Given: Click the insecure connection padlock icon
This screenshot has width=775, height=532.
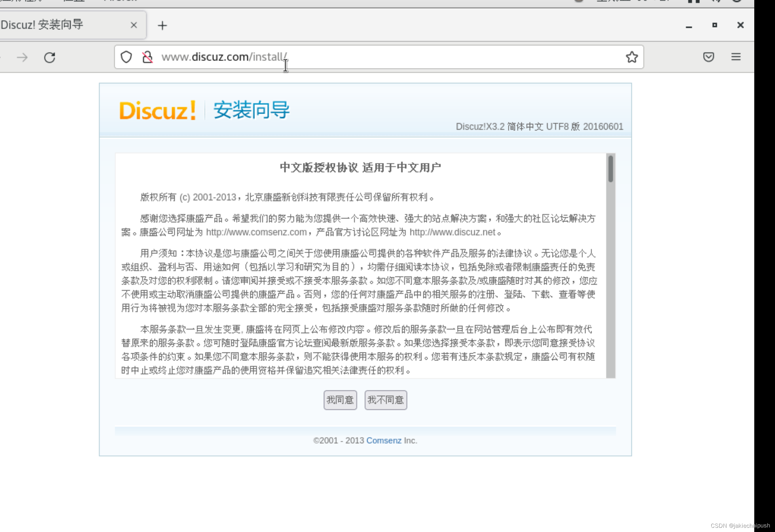Looking at the screenshot, I should point(147,57).
